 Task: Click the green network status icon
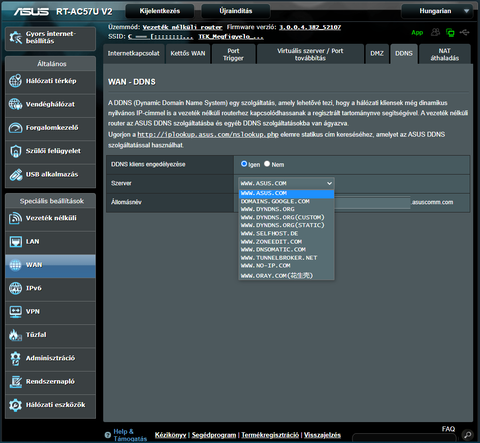450,32
